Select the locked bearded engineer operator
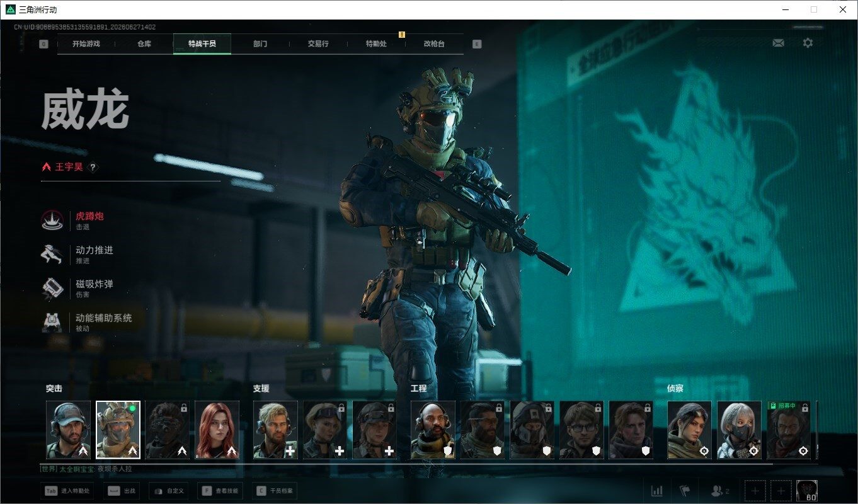Screen dimensions: 858x504 pyautogui.click(x=483, y=430)
